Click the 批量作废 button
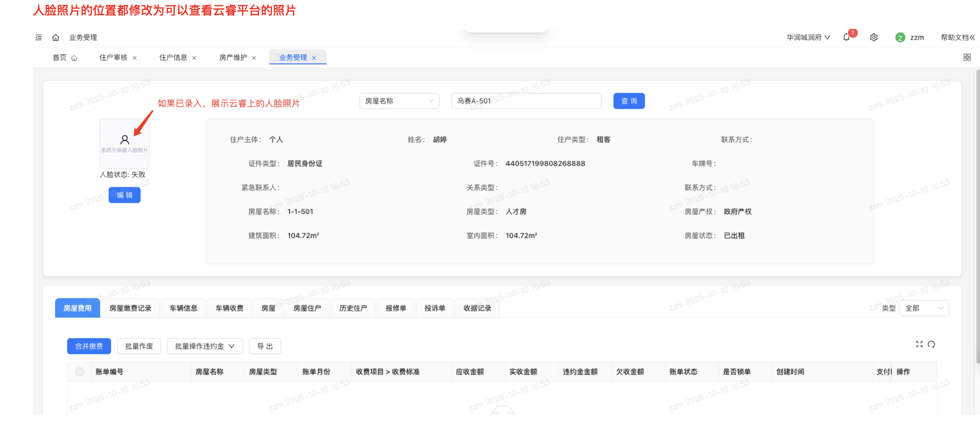The image size is (980, 421). click(139, 346)
